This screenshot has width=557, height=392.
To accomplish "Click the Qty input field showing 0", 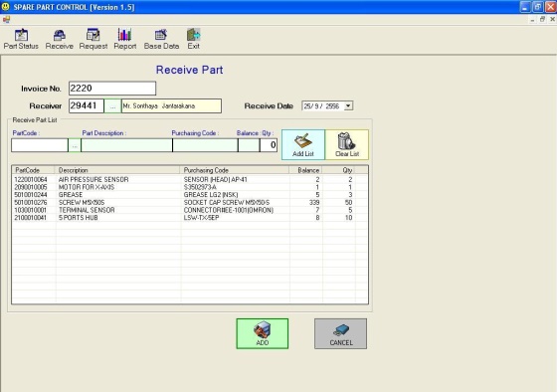I will coord(269,145).
